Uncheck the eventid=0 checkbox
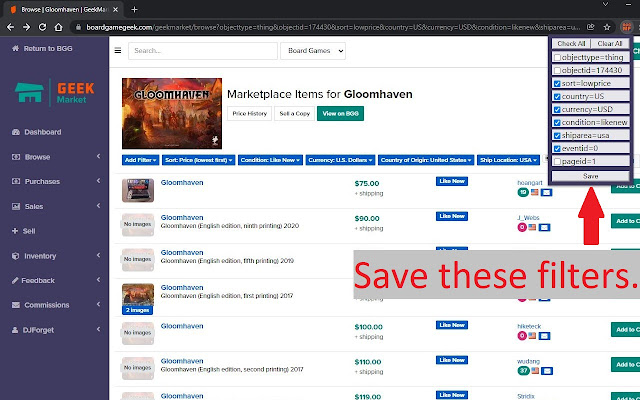 pyautogui.click(x=557, y=149)
